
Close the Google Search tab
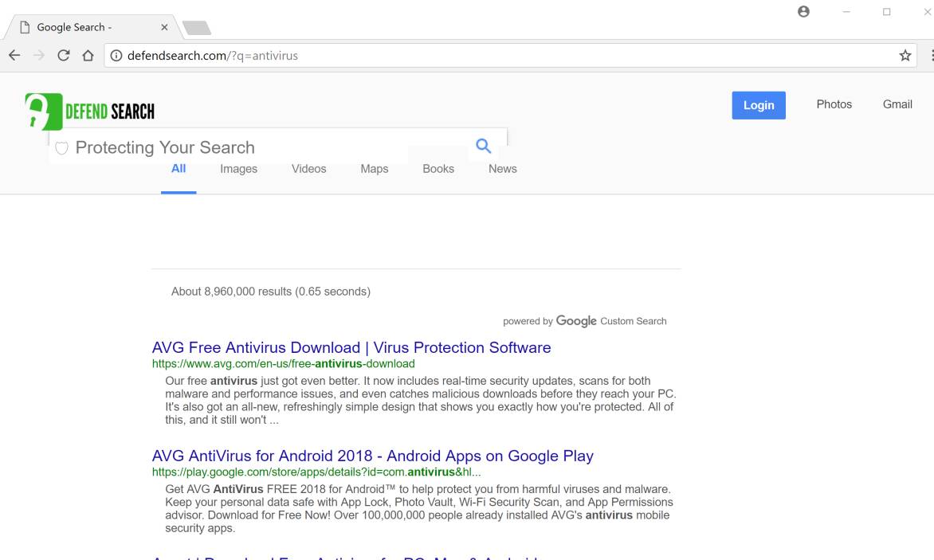164,27
